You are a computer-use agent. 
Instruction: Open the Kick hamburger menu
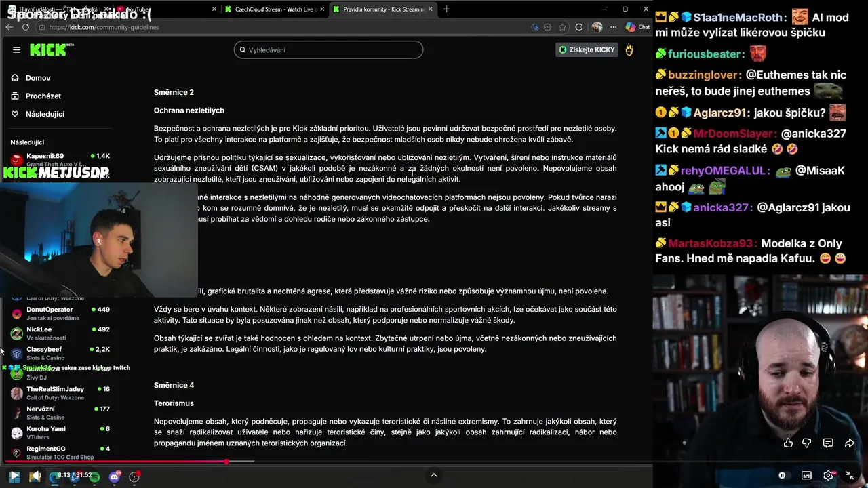click(x=16, y=49)
